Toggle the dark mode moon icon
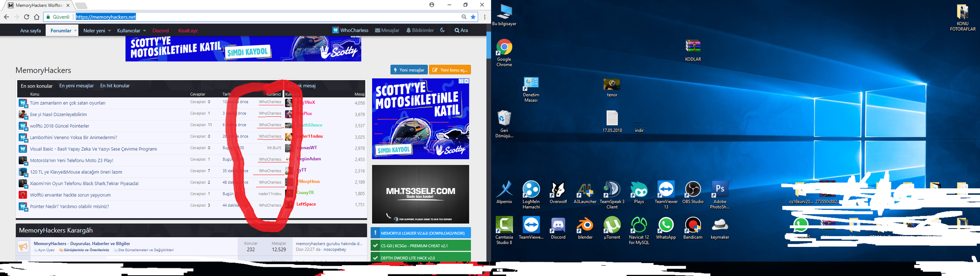Image resolution: width=980 pixels, height=276 pixels. [x=442, y=30]
